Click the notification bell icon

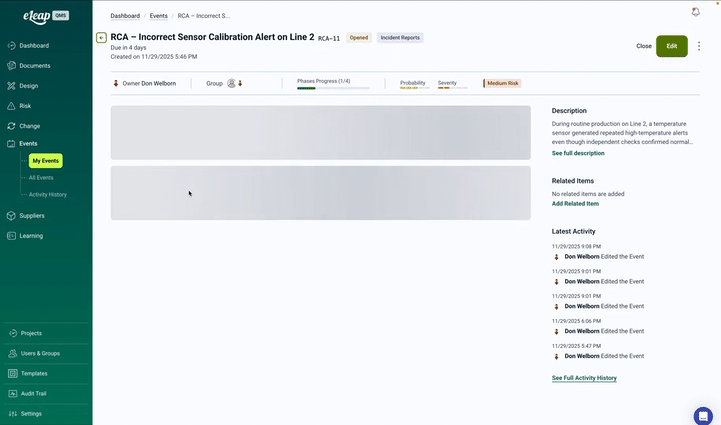pyautogui.click(x=696, y=12)
